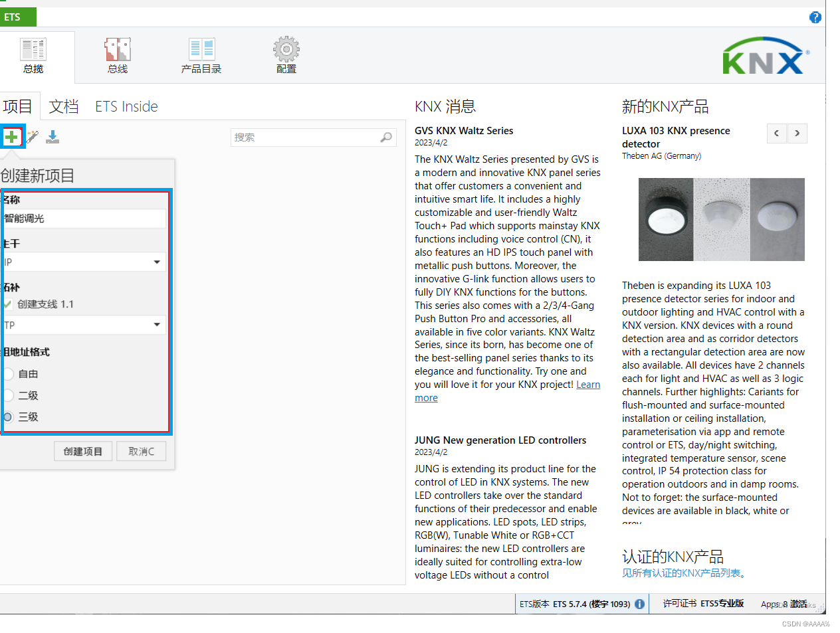Select the 二级 address format radio
Image resolution: width=840 pixels, height=633 pixels.
(8, 395)
